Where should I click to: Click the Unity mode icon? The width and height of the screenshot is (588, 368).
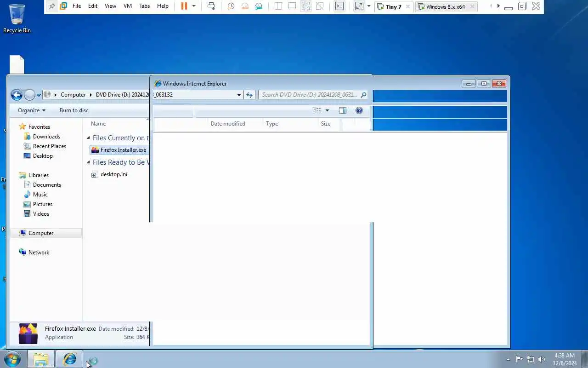pos(320,6)
